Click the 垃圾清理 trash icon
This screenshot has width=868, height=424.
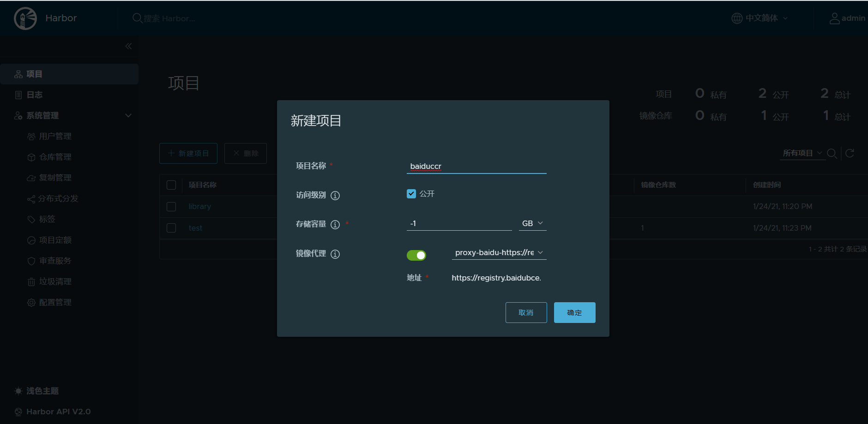pos(31,282)
